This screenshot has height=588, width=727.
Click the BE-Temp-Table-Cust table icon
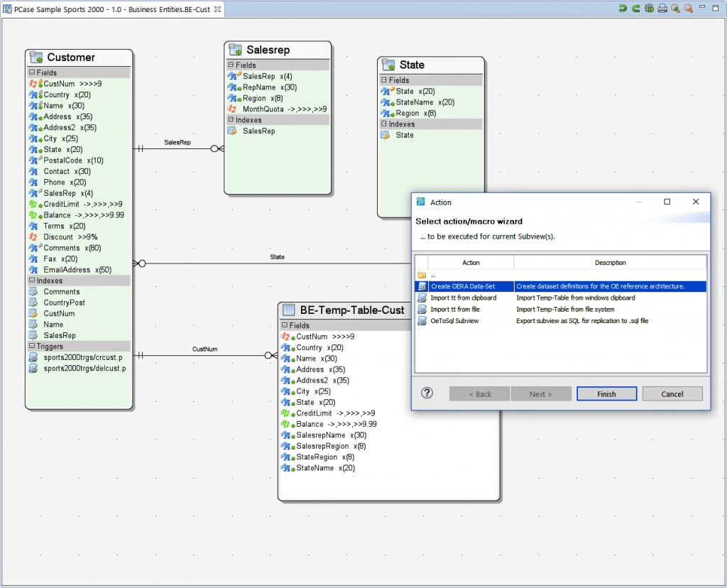click(288, 310)
